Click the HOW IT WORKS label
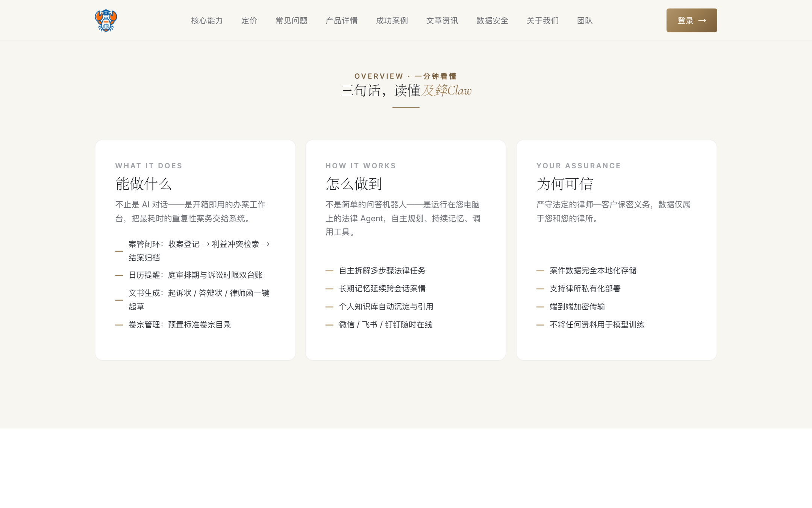The height and width of the screenshot is (508, 812). pos(361,166)
